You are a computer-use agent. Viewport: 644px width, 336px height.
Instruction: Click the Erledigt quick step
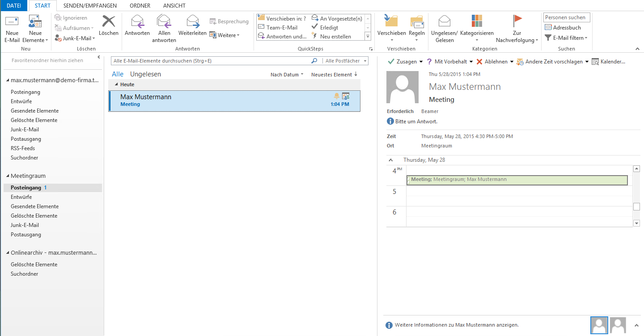point(325,27)
